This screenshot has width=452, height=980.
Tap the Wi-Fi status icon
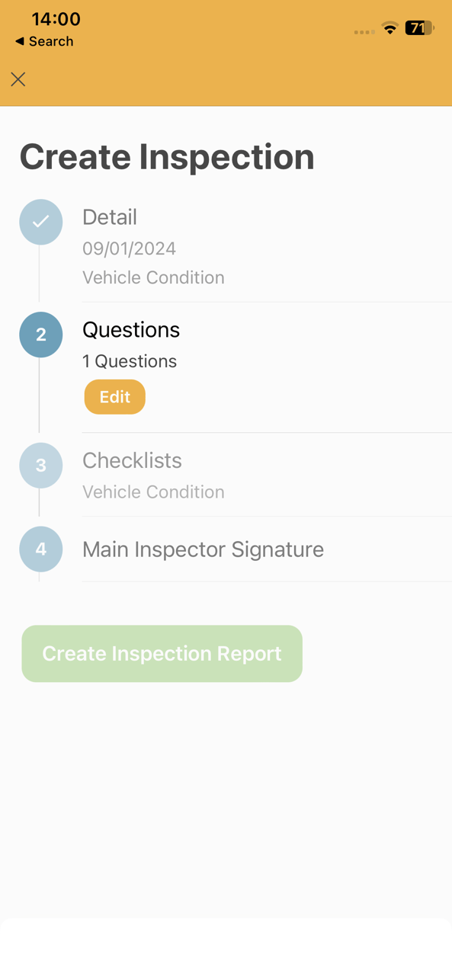[x=389, y=29]
